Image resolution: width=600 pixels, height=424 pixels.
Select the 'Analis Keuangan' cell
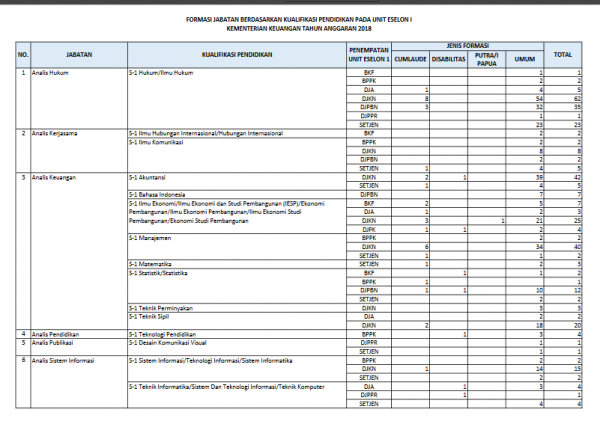pos(79,251)
